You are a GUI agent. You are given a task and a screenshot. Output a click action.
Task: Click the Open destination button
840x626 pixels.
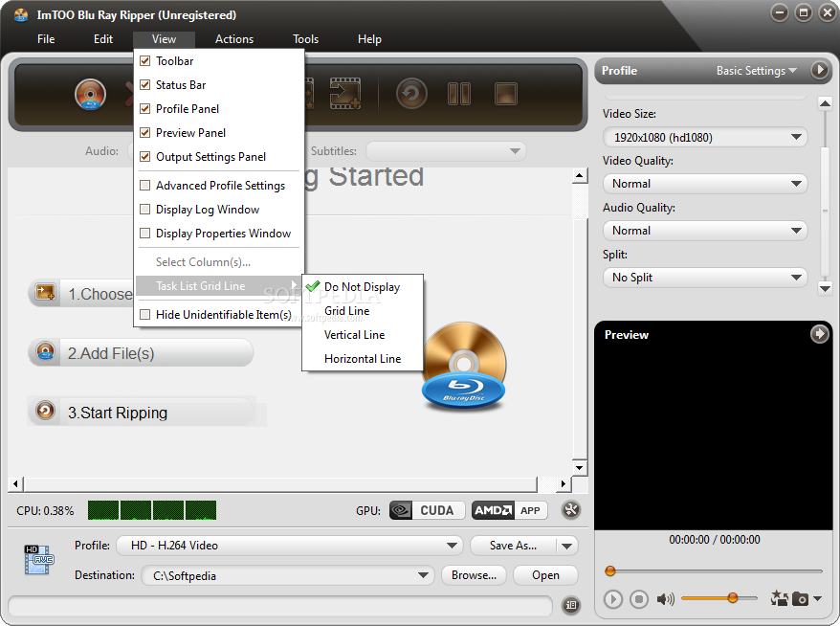click(x=545, y=575)
